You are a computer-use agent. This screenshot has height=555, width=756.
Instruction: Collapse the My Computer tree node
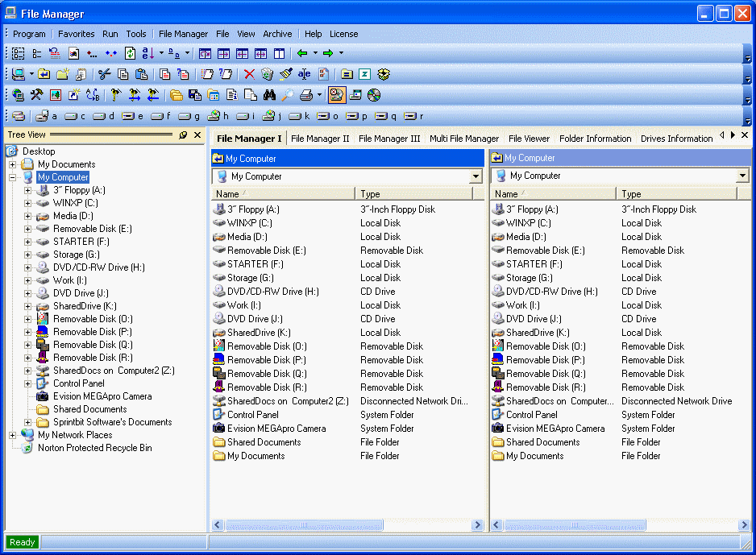13,177
